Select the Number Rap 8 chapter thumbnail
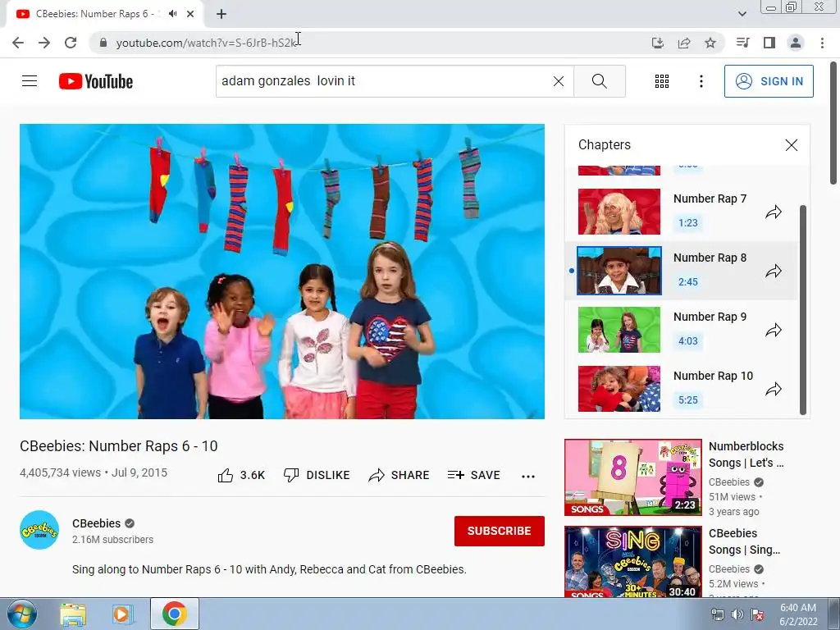Image resolution: width=840 pixels, height=630 pixels. coord(619,271)
